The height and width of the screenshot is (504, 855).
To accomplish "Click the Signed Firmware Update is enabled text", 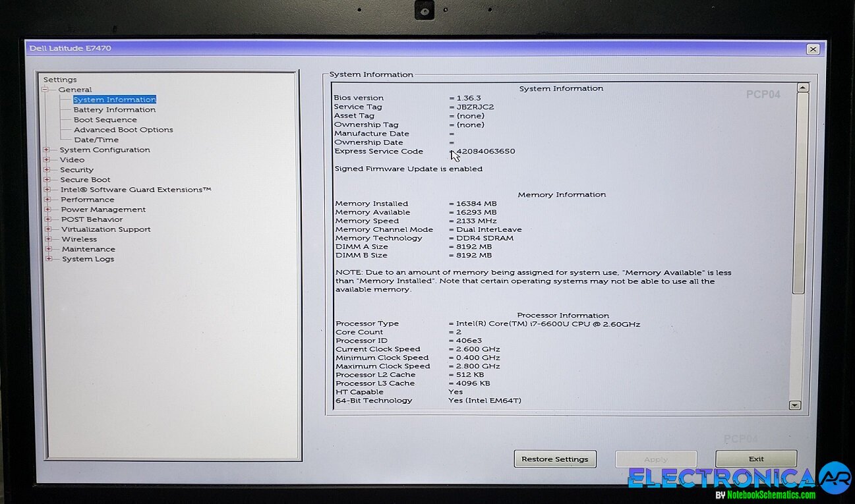I will coord(409,169).
